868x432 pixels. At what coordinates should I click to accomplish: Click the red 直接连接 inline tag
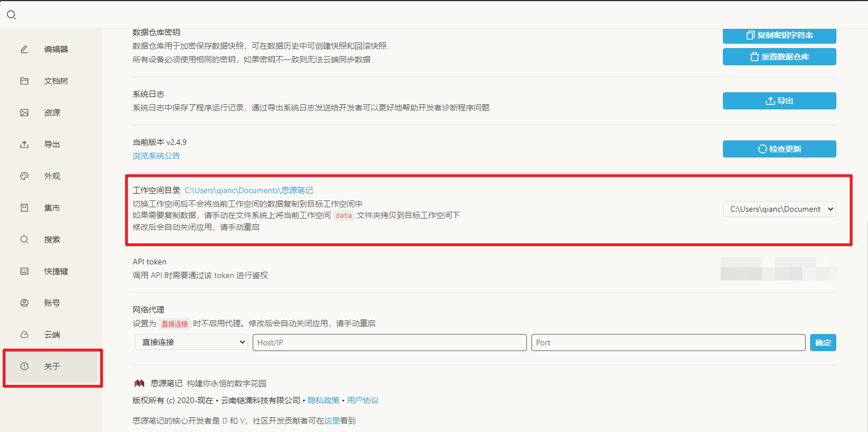pyautogui.click(x=175, y=324)
